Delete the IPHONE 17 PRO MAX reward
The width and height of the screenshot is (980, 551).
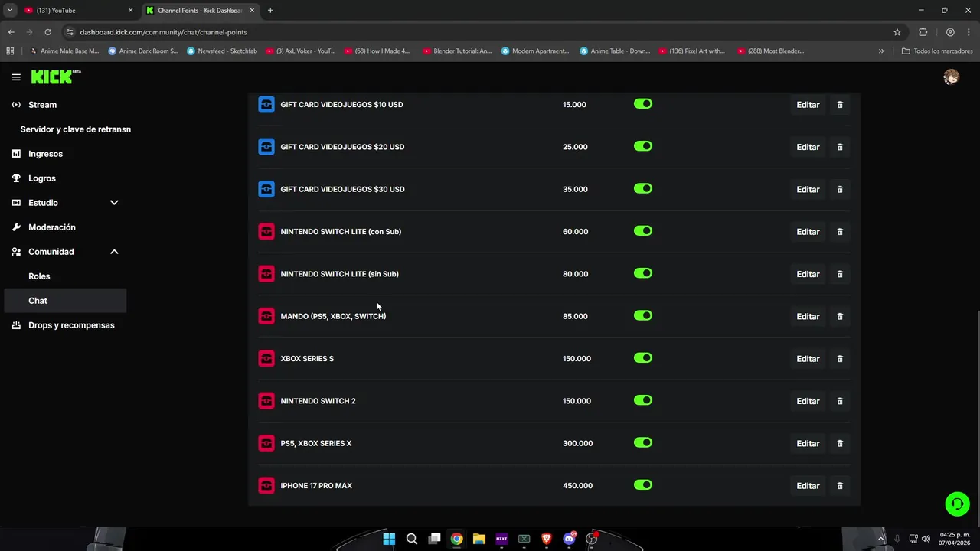point(840,486)
